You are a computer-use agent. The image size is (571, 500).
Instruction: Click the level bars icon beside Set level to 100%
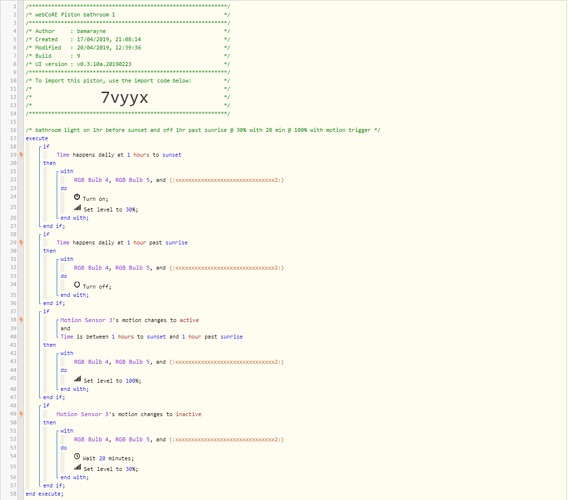[x=78, y=379]
